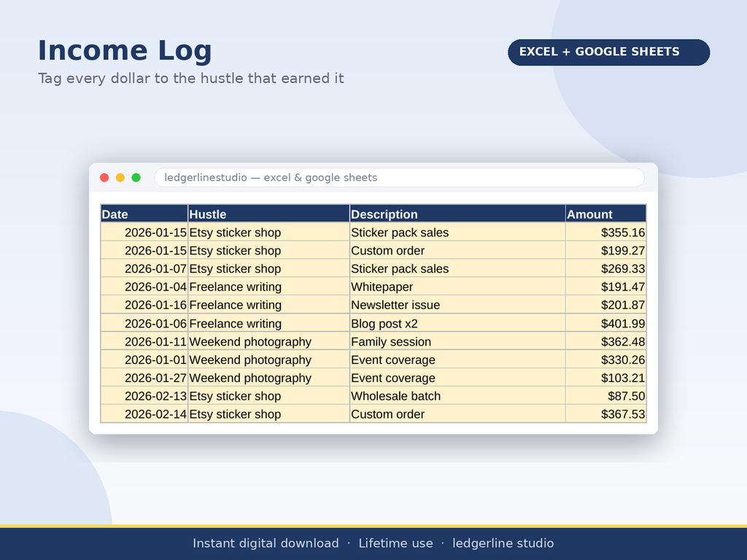Select Etsy sticker shop in $355.16 row
Viewport: 747px width, 560px height.
tap(268, 233)
